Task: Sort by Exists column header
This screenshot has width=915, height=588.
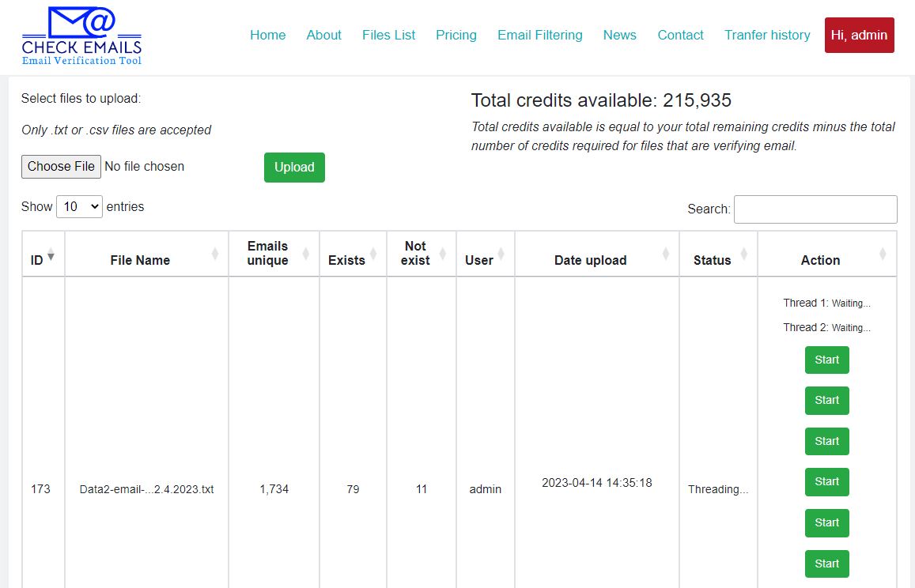Action: (x=346, y=260)
